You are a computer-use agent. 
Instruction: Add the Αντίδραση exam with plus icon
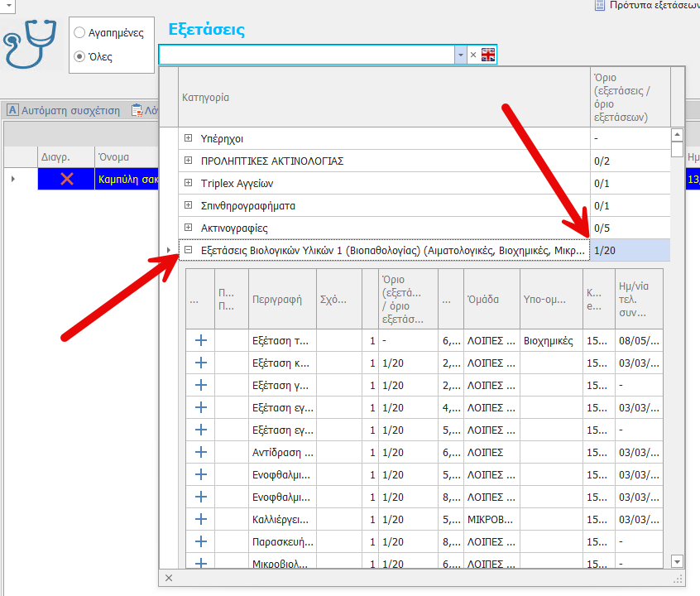[x=201, y=452]
